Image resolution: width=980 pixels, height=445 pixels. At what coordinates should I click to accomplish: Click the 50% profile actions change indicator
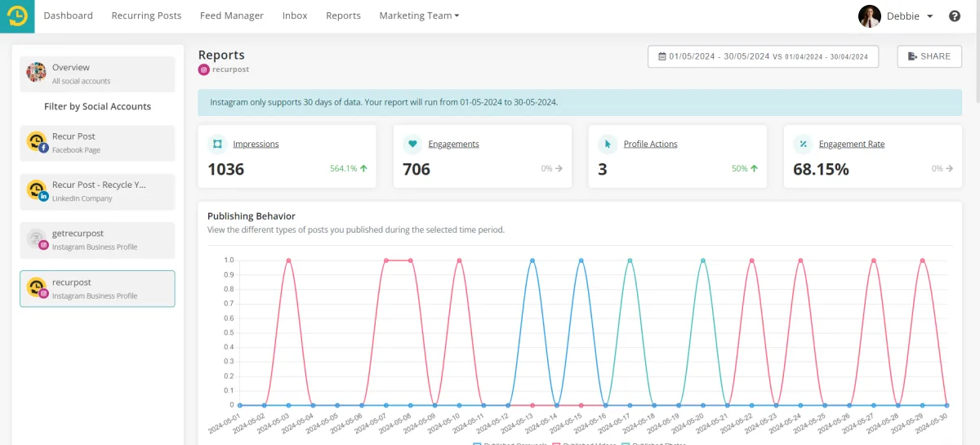(745, 168)
